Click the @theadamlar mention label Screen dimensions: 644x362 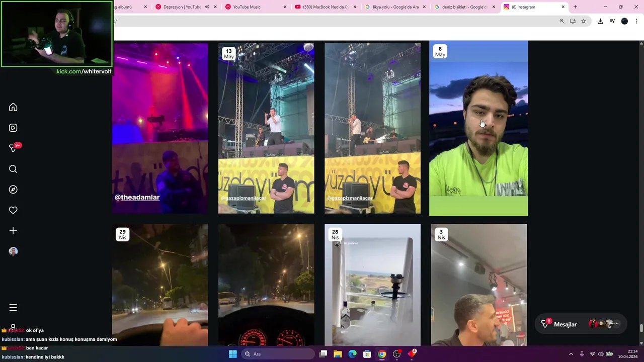coord(137,197)
